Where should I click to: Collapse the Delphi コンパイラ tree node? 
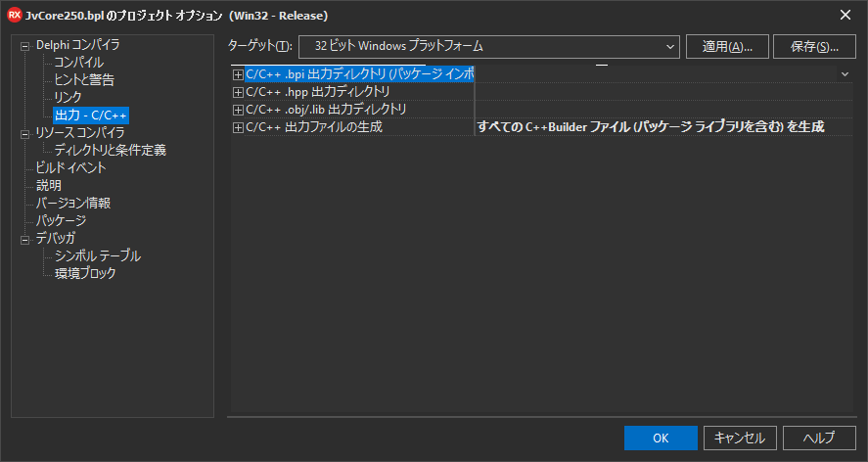(24, 47)
